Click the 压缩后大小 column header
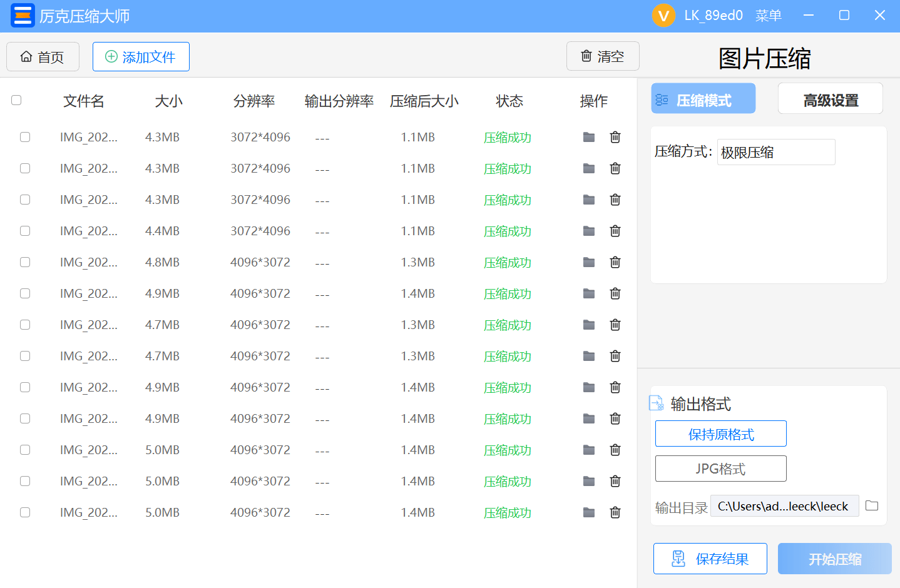900x588 pixels. (x=424, y=101)
